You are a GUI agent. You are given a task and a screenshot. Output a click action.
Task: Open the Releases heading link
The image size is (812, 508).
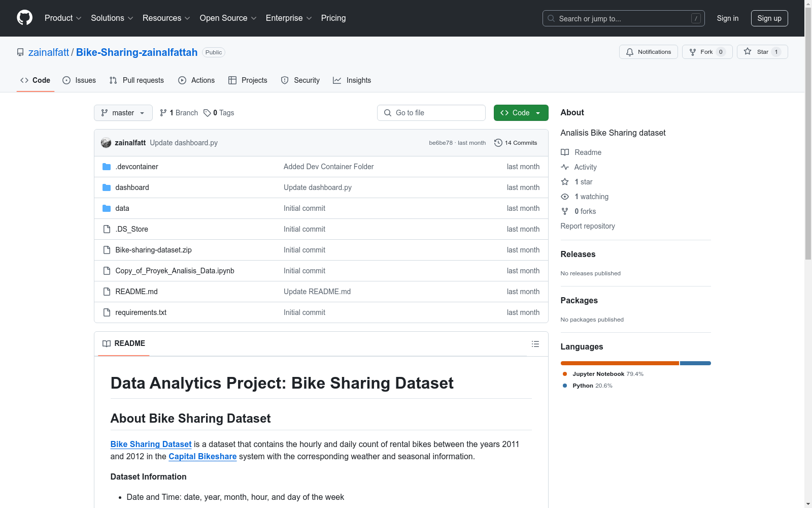(x=578, y=254)
